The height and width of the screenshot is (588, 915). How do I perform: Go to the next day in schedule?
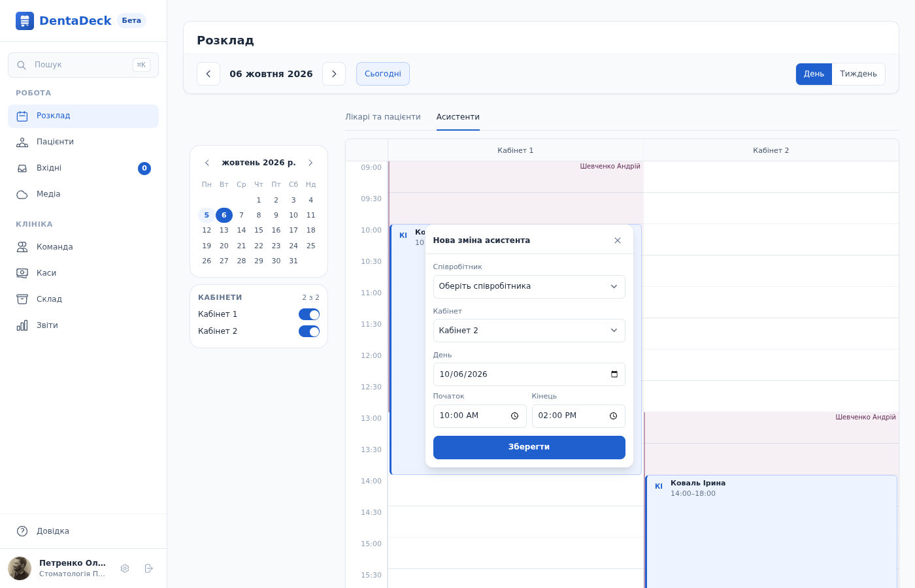334,74
